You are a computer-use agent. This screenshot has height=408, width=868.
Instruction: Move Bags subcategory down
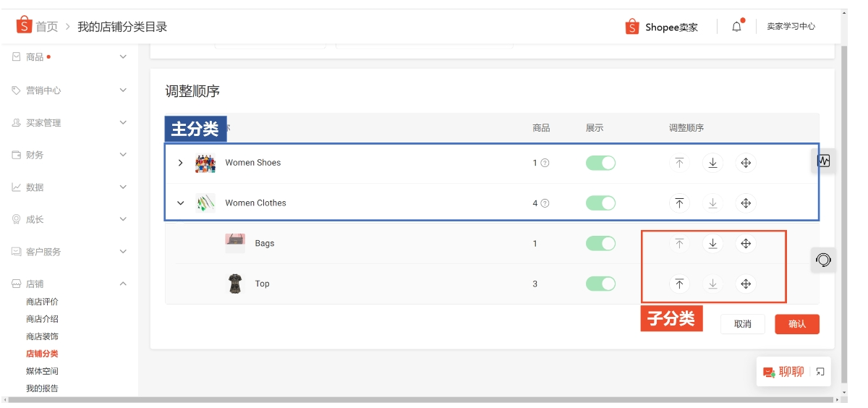[x=712, y=244]
